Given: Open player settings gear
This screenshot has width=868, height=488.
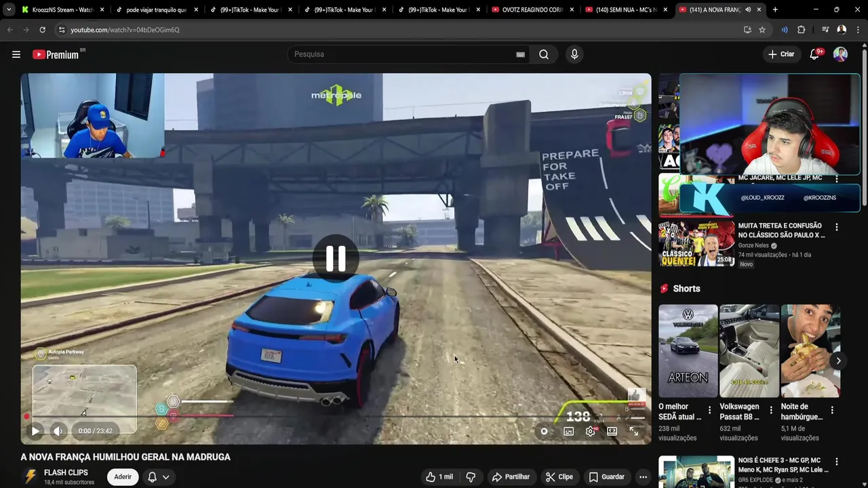Looking at the screenshot, I should tap(591, 431).
